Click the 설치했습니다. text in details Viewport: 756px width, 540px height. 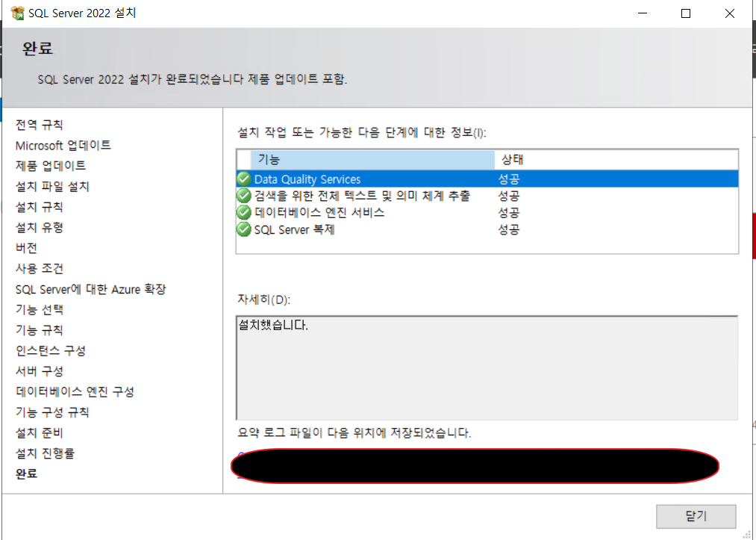[273, 325]
